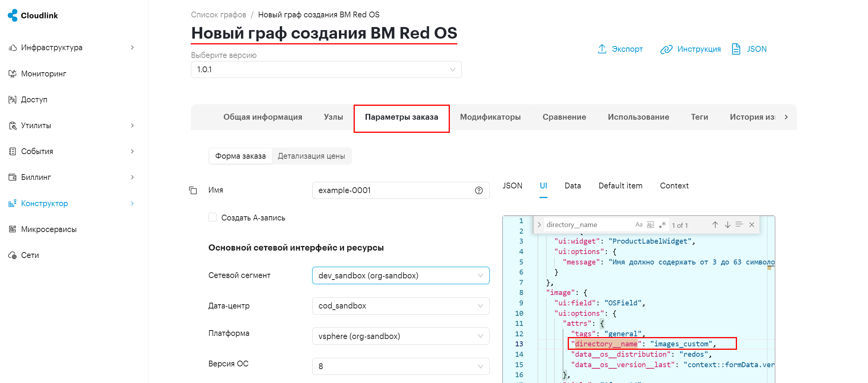
Task: Click the JSON document icon
Action: click(x=736, y=49)
